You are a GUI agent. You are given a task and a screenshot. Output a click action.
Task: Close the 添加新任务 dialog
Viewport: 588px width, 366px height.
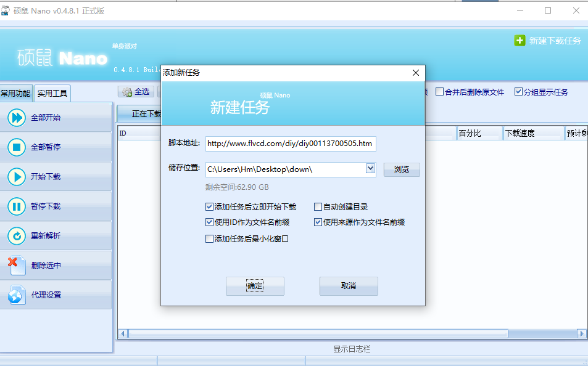click(416, 73)
